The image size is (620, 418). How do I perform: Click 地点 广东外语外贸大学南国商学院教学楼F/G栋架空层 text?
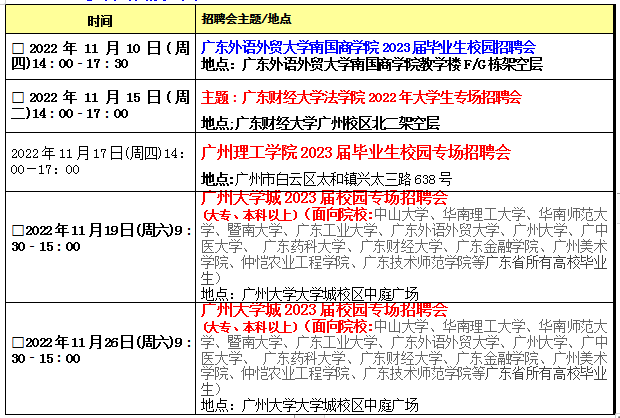(x=372, y=64)
